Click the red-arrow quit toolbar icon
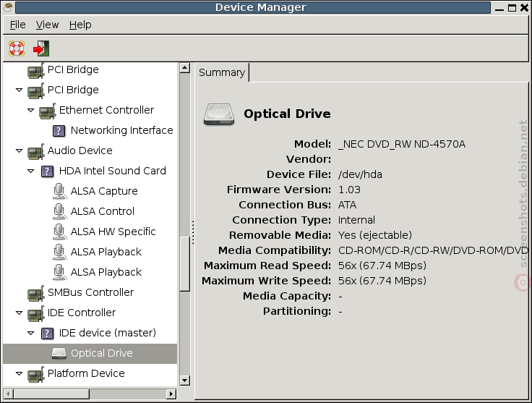The image size is (532, 403). click(x=41, y=48)
